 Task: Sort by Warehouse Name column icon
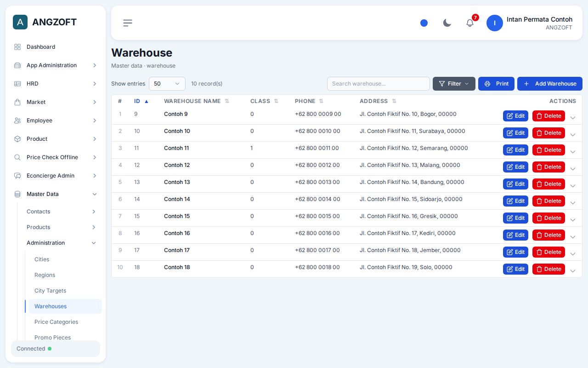coord(227,101)
